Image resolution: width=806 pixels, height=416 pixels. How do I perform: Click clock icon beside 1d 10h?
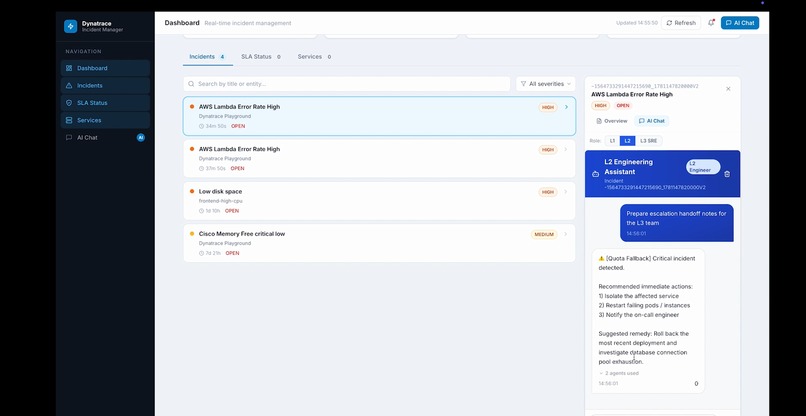click(202, 211)
